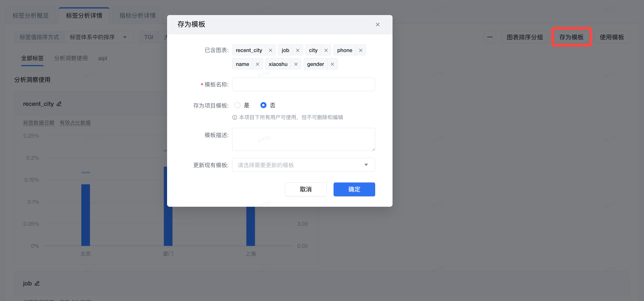Viewport: 644px width, 301px height.
Task: Click the recent_city tag label in dialog
Action: [249, 50]
